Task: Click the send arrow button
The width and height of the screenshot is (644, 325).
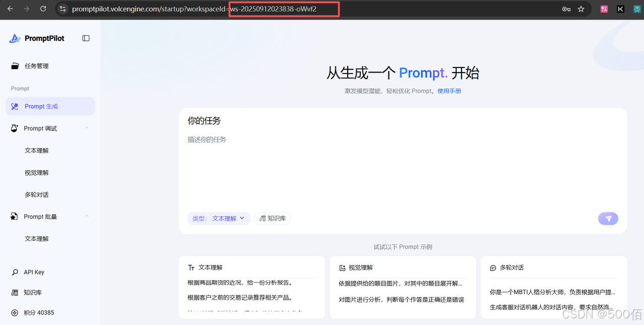Action: (608, 218)
